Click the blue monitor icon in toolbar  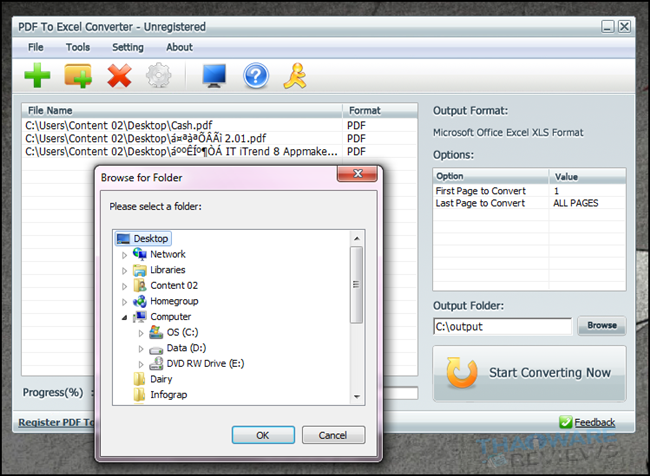pyautogui.click(x=214, y=76)
